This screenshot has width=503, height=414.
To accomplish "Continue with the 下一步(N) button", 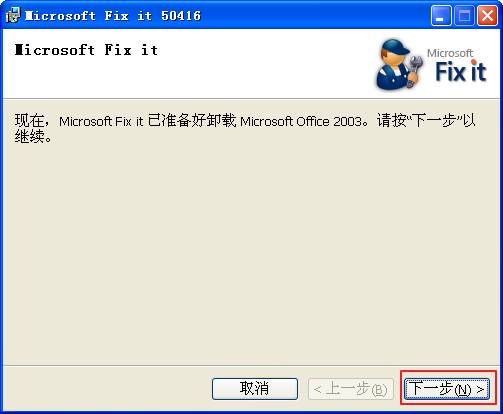I will coord(447,389).
